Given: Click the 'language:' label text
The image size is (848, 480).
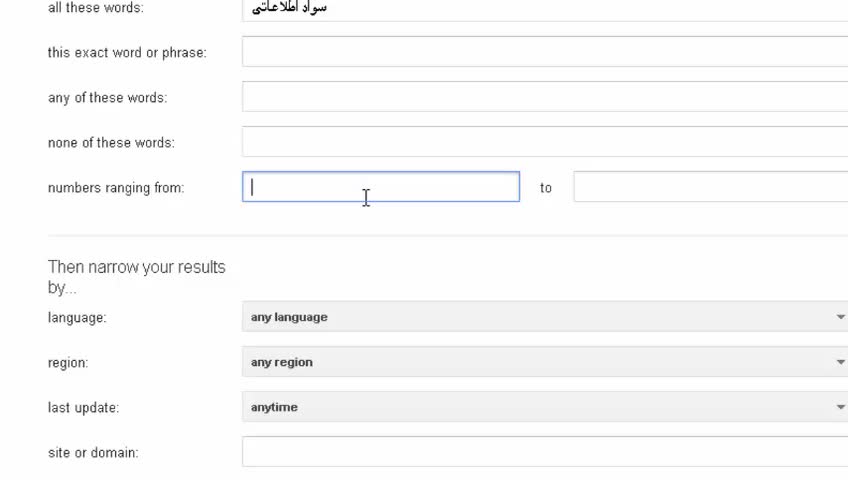Looking at the screenshot, I should tap(77, 317).
